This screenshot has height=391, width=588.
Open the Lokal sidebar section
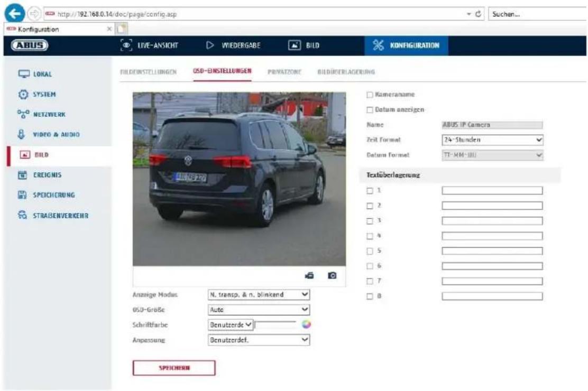click(35, 74)
